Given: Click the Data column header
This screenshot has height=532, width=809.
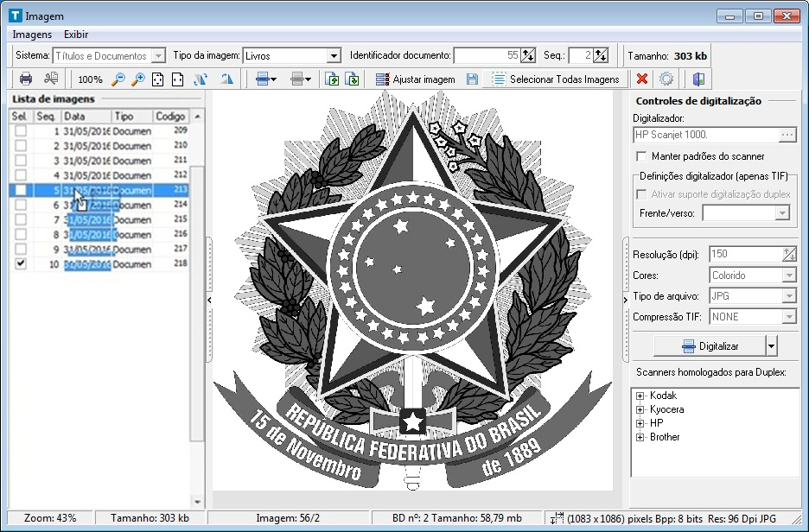Looking at the screenshot, I should point(86,117).
